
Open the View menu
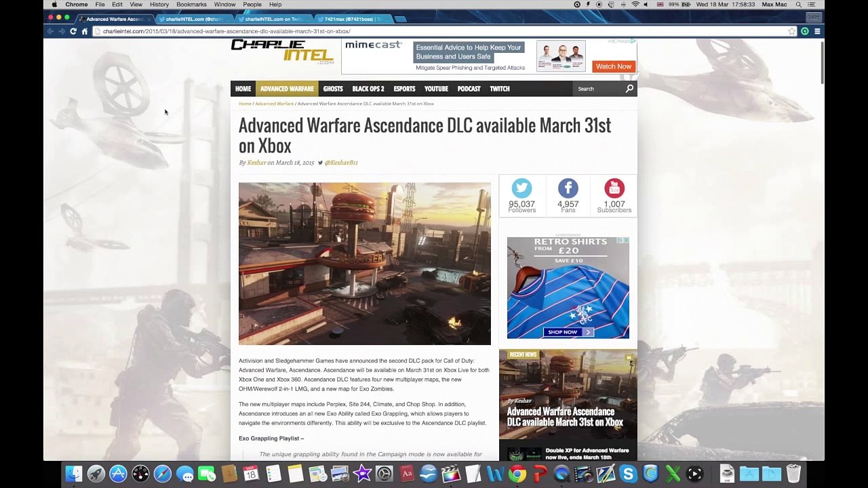tap(136, 5)
